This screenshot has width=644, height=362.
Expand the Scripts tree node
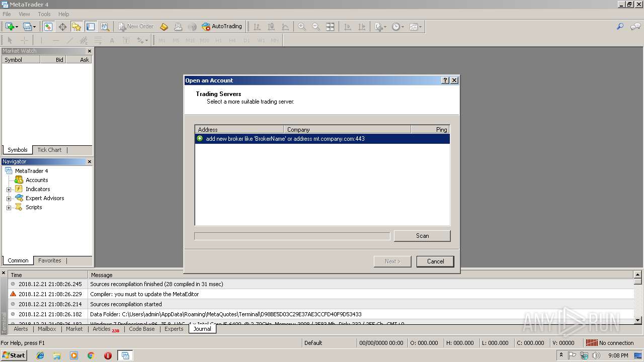point(9,208)
